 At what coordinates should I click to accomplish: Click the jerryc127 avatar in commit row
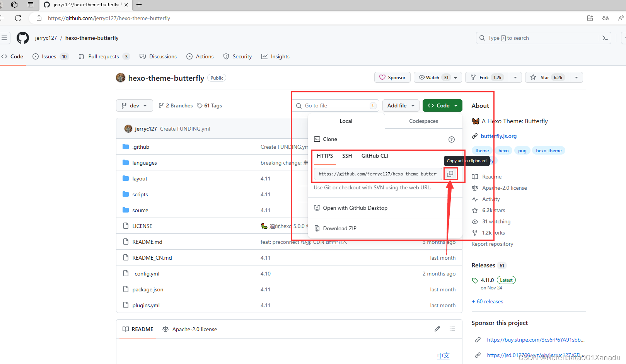pos(128,129)
